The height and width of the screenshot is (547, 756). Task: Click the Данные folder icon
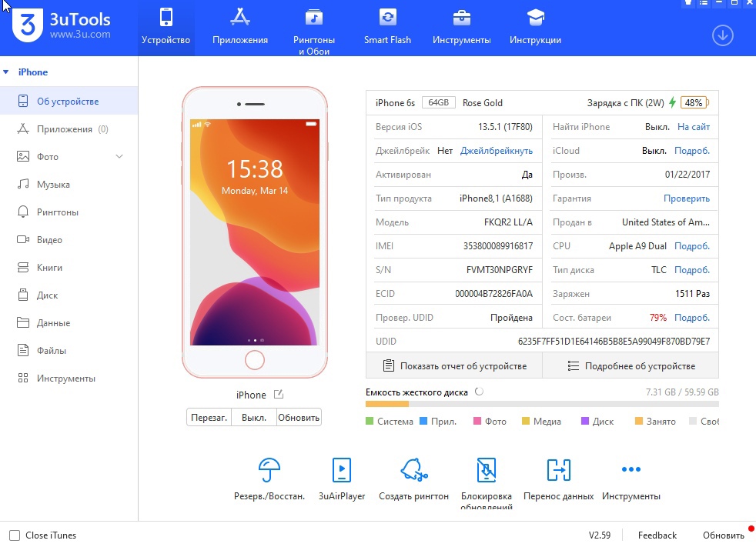point(22,322)
